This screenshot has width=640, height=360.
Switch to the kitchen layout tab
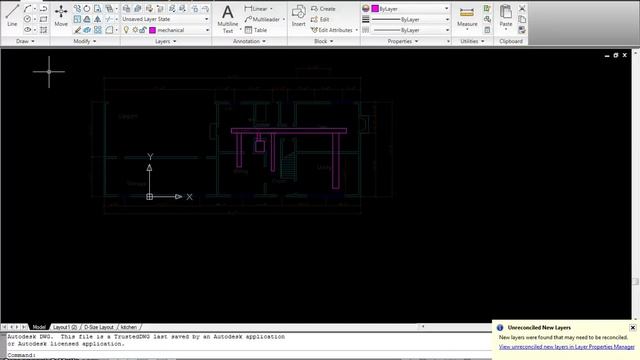click(x=129, y=327)
